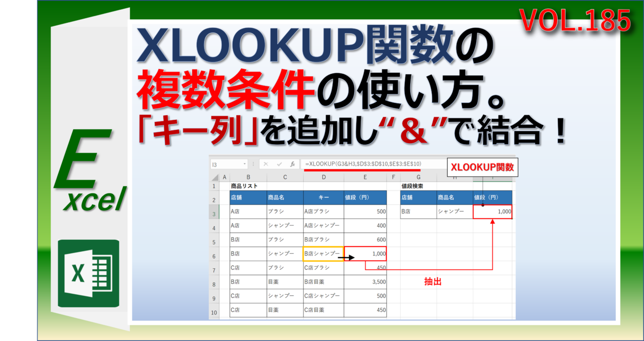Select cell A店ブラシ
Screen dimensions: 644x341
click(324, 212)
